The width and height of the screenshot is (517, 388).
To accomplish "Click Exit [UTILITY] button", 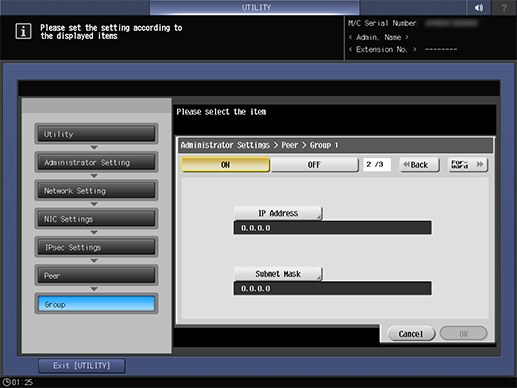I will 82,366.
